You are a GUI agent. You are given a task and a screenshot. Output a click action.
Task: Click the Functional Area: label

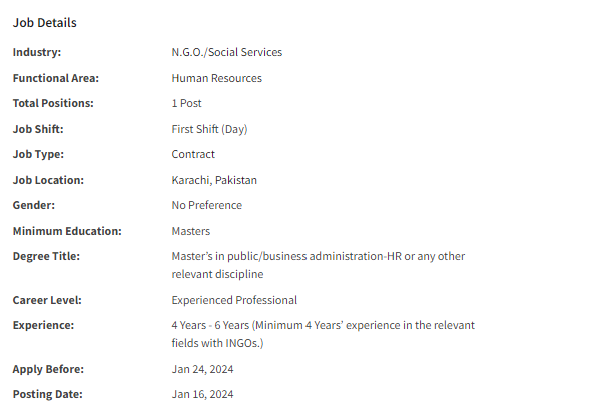pos(56,78)
